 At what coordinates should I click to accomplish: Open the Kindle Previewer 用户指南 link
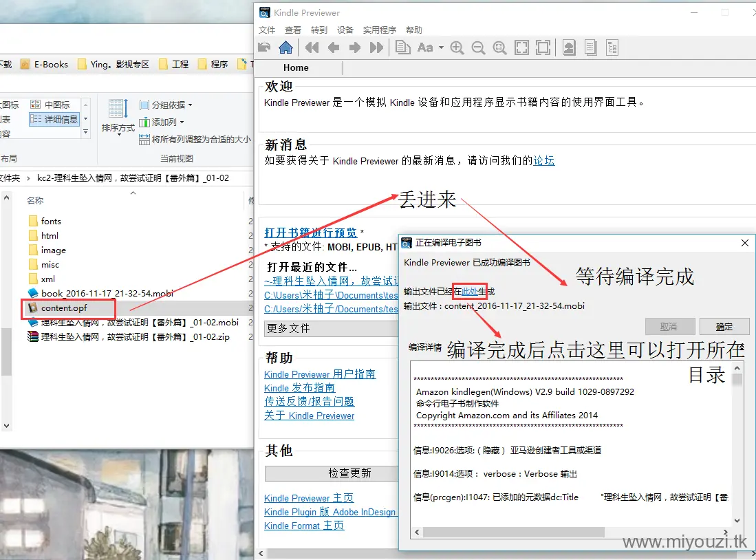(320, 374)
